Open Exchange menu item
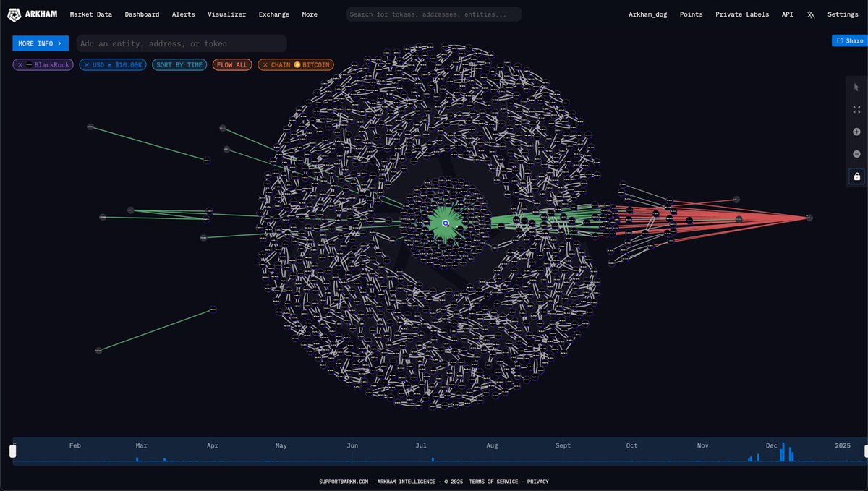 click(x=274, y=14)
